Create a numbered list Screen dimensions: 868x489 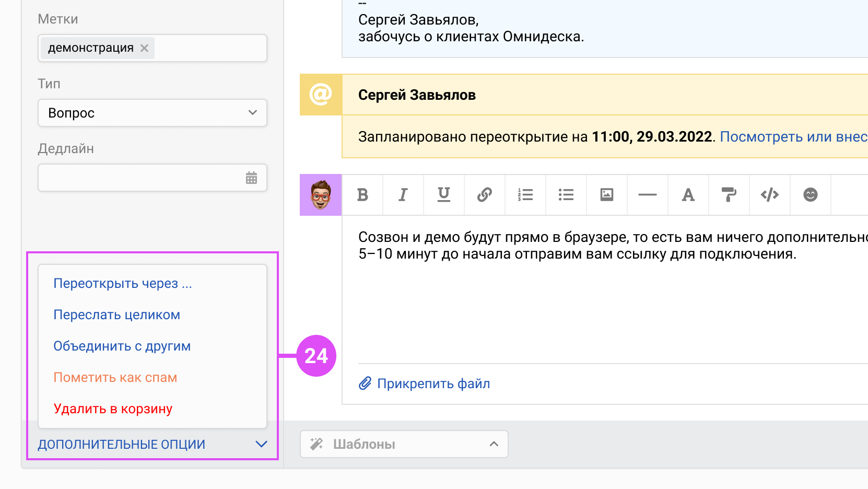[x=525, y=195]
